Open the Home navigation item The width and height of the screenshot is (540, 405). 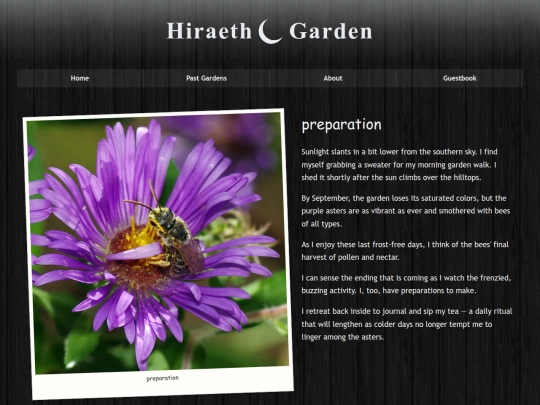(x=80, y=78)
